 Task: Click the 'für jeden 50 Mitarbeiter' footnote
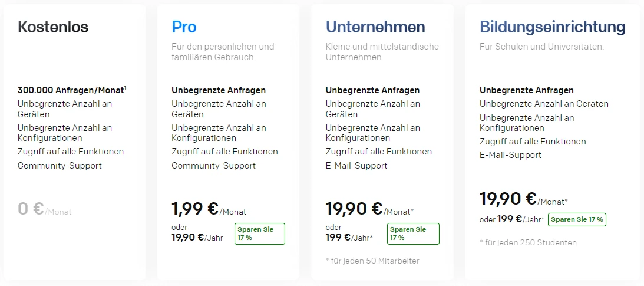point(372,261)
